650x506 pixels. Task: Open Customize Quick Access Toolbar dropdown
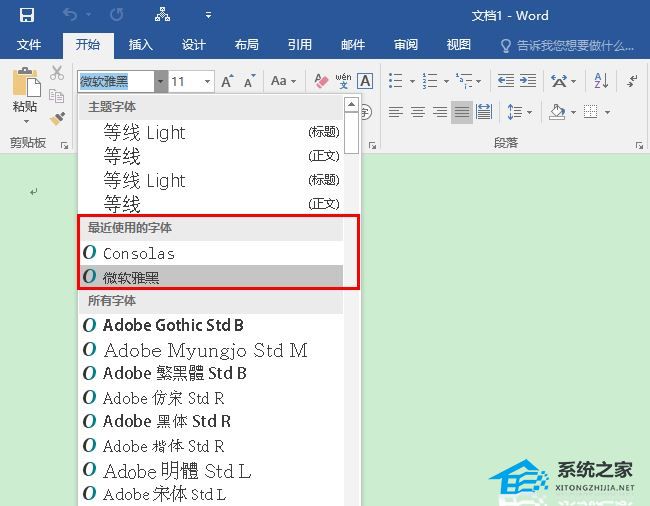coord(209,15)
